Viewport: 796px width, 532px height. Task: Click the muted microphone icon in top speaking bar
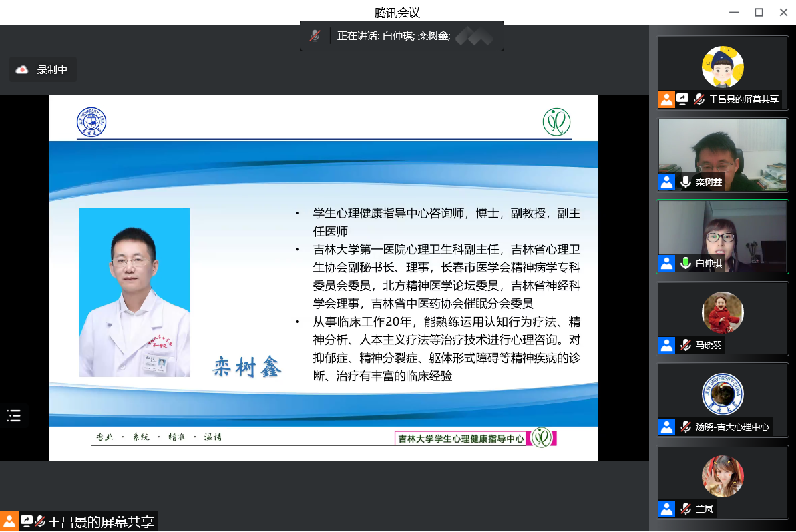pos(315,36)
